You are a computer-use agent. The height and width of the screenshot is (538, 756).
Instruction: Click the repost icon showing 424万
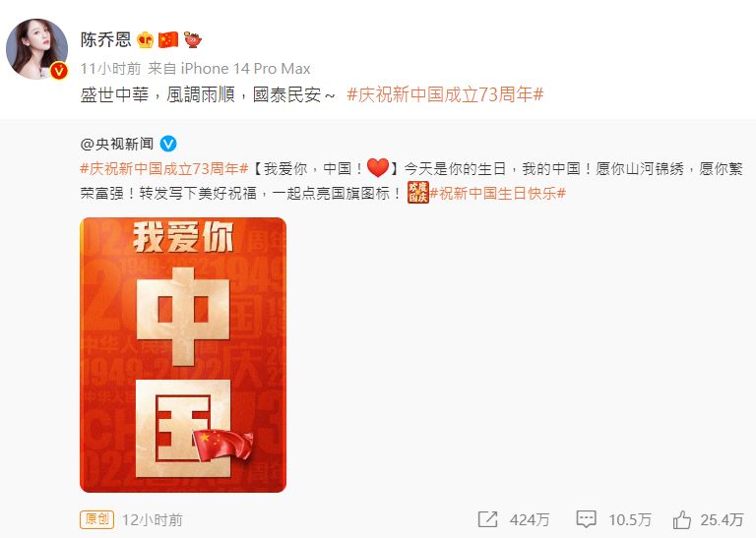[x=487, y=519]
